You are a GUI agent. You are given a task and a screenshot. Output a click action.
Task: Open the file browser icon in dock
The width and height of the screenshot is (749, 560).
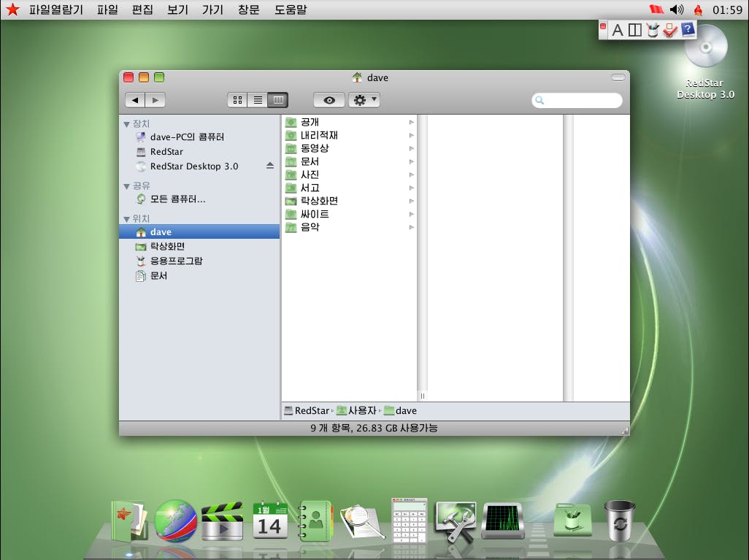point(129,521)
